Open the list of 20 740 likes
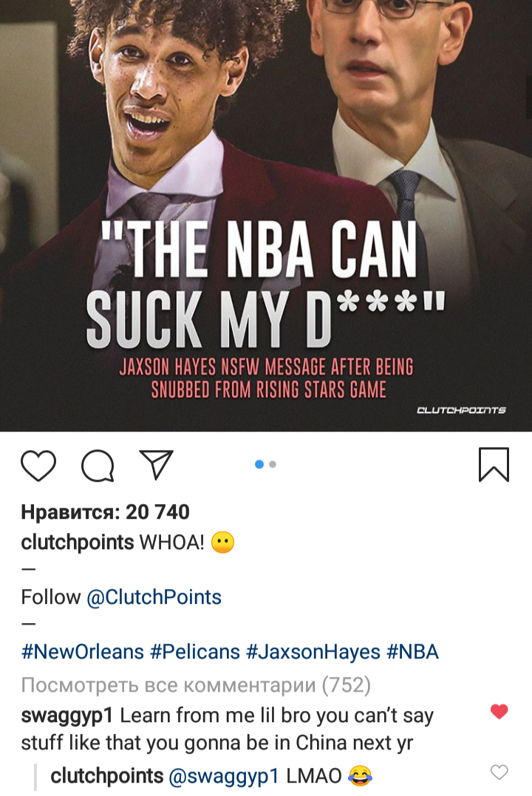This screenshot has width=532, height=796. tap(105, 512)
